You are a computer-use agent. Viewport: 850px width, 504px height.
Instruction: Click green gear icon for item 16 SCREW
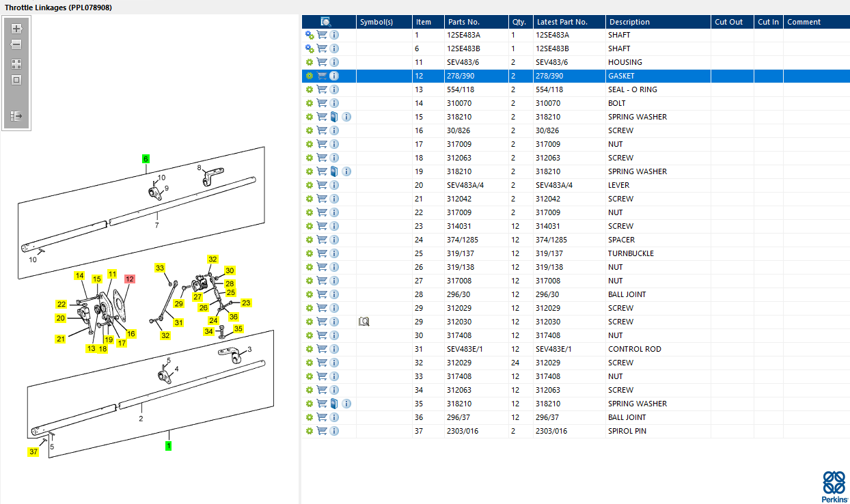coord(310,130)
